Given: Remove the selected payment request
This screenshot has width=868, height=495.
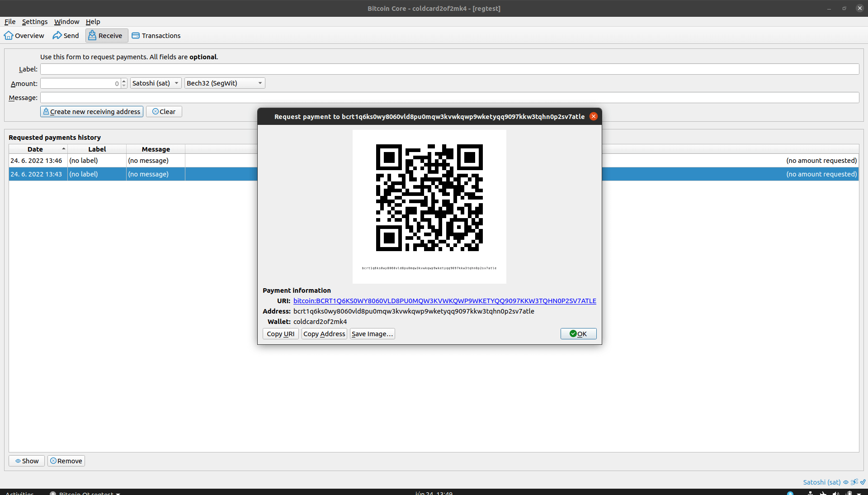Looking at the screenshot, I should (66, 461).
